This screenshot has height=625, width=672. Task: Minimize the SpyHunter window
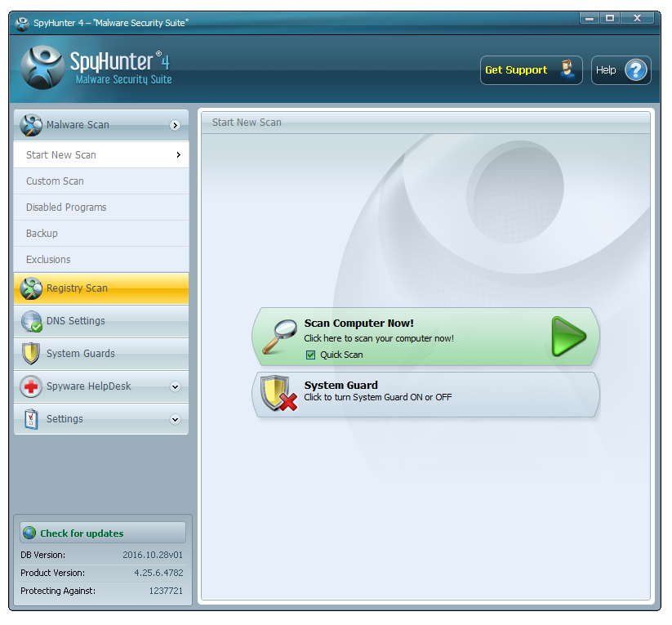click(590, 18)
